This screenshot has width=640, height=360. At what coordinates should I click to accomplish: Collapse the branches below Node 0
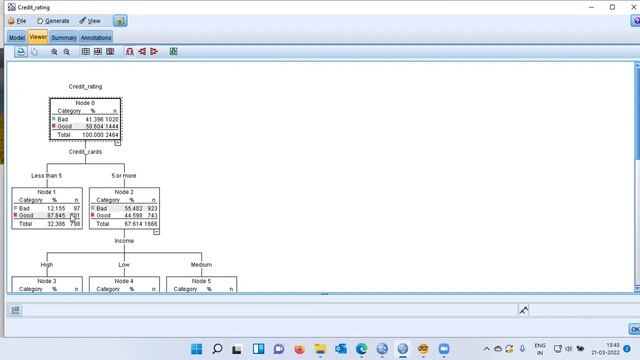click(118, 143)
